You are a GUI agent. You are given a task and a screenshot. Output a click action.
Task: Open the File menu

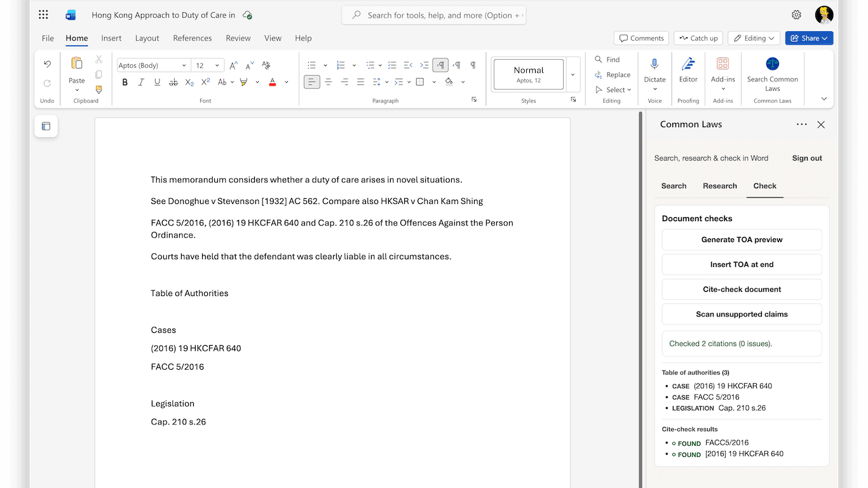pyautogui.click(x=48, y=38)
